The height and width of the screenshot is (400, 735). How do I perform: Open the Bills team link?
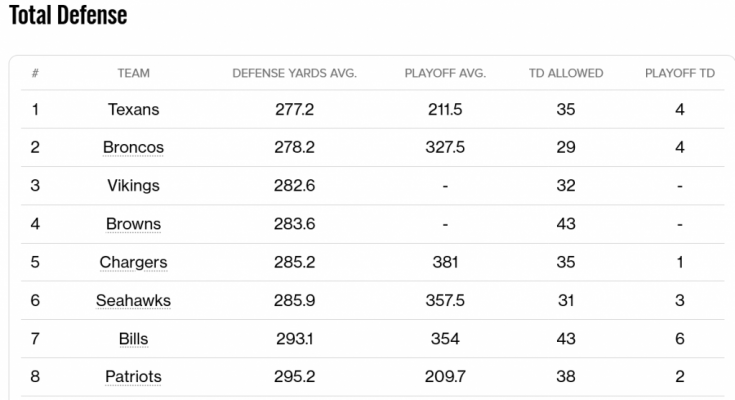134,339
